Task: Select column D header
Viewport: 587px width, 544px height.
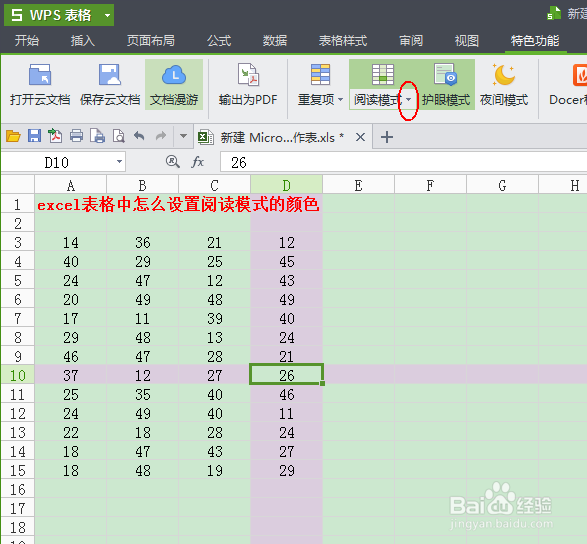Action: click(x=286, y=185)
